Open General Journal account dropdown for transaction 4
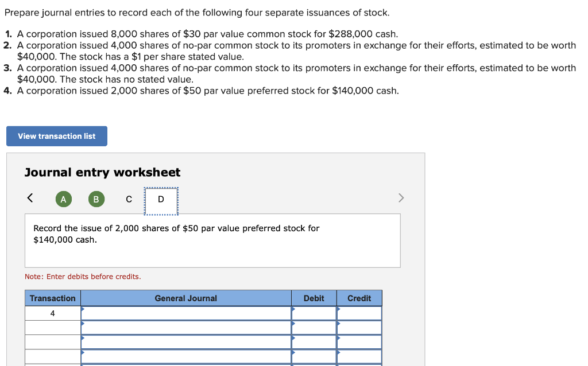Screen dimensions: 588x366 pos(186,314)
